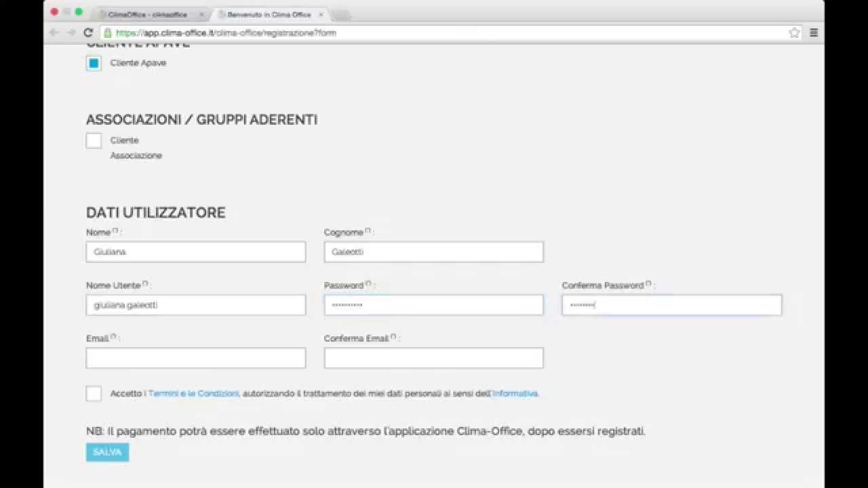Click the Conferma Password input field
Image resolution: width=868 pixels, height=488 pixels.
coord(671,305)
